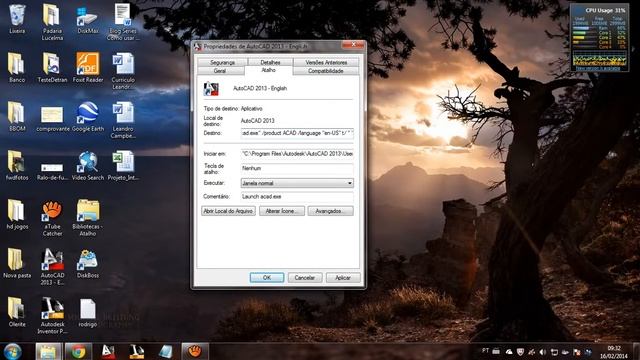Open the Action Center flag tray icon
Screen dimensions: 640x360
click(576, 351)
